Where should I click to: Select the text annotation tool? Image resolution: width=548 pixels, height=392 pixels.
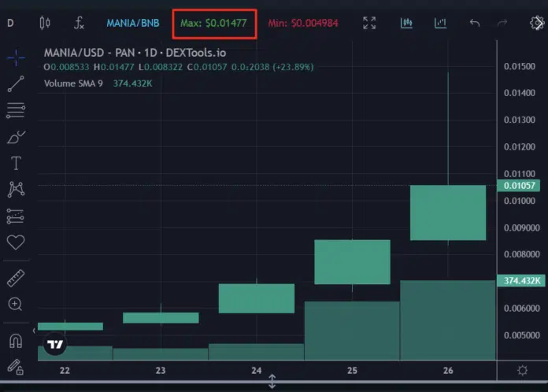[x=16, y=163]
